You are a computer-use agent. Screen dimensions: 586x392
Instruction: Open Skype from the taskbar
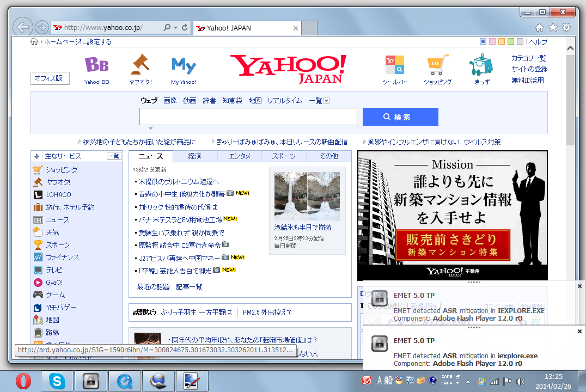[57, 381]
